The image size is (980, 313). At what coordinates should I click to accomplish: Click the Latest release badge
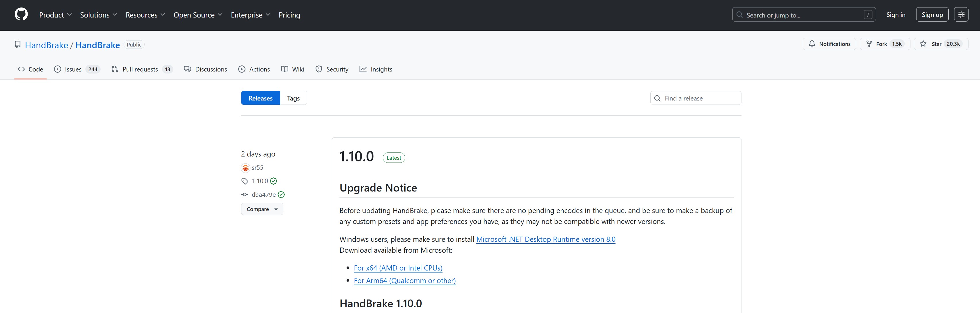[x=394, y=158]
